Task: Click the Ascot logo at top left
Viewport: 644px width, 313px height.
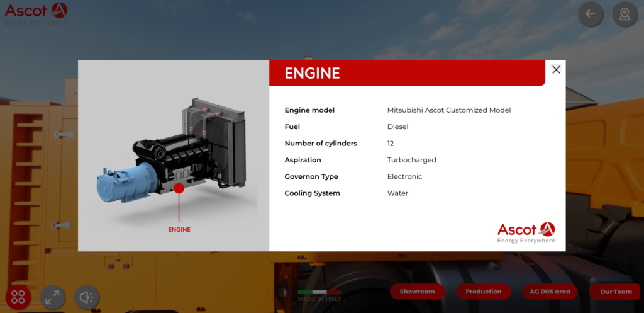Action: (36, 14)
